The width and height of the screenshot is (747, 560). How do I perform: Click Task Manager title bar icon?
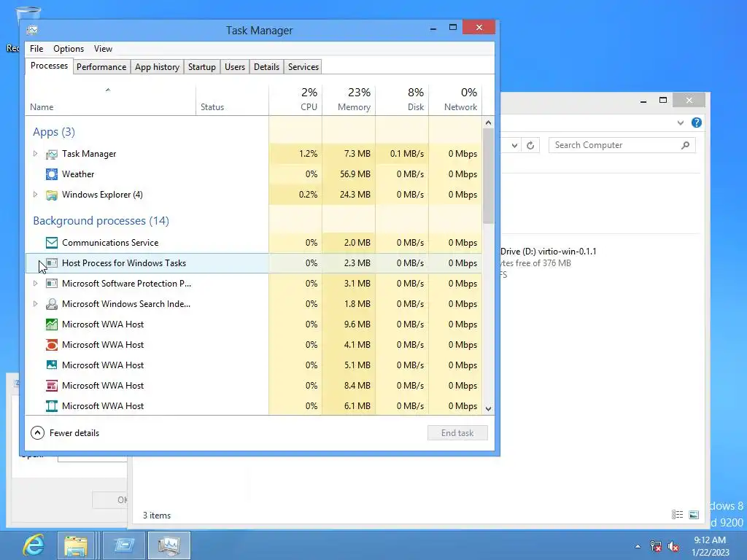pos(32,31)
